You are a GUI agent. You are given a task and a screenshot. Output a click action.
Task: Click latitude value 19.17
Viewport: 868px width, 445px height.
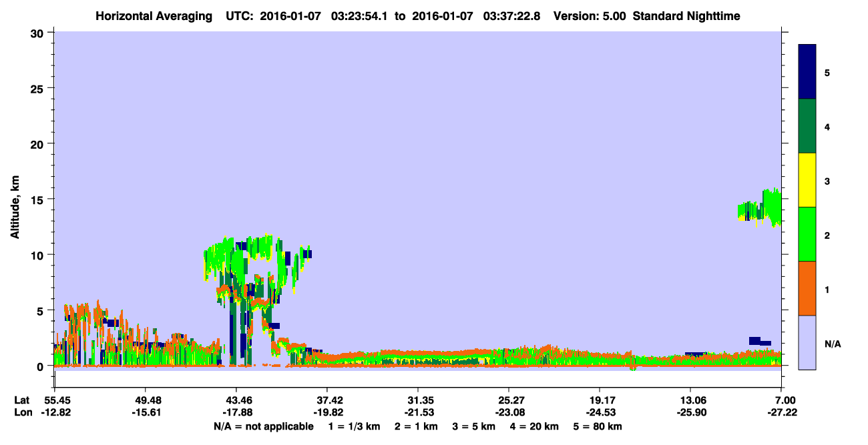pos(600,400)
